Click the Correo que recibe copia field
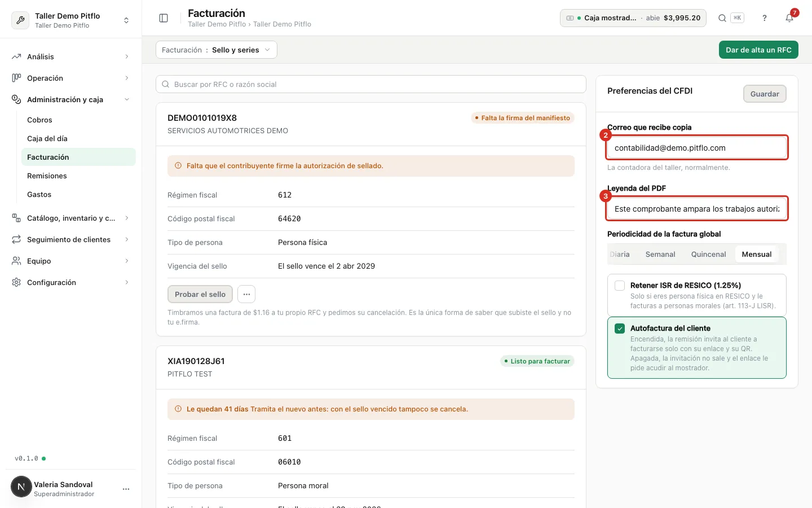This screenshot has width=812, height=508. click(697, 148)
